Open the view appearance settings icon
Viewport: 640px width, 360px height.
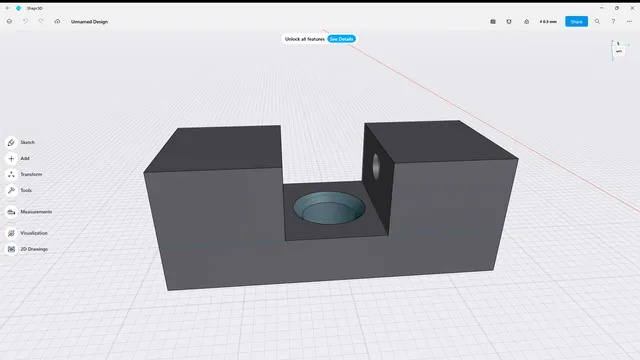tap(527, 22)
